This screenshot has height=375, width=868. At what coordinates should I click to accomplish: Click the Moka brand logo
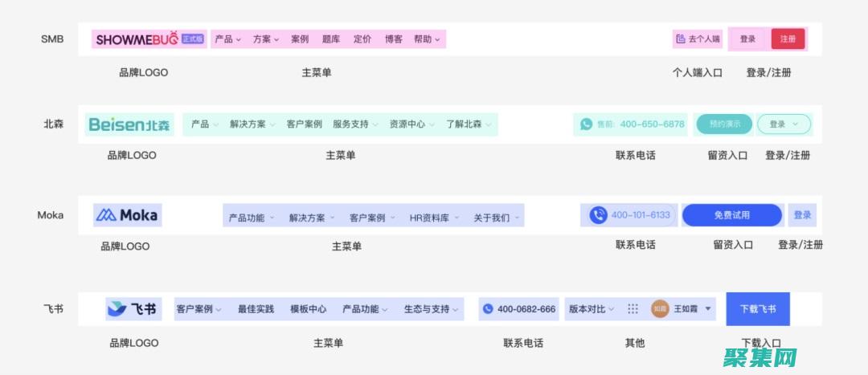(127, 215)
